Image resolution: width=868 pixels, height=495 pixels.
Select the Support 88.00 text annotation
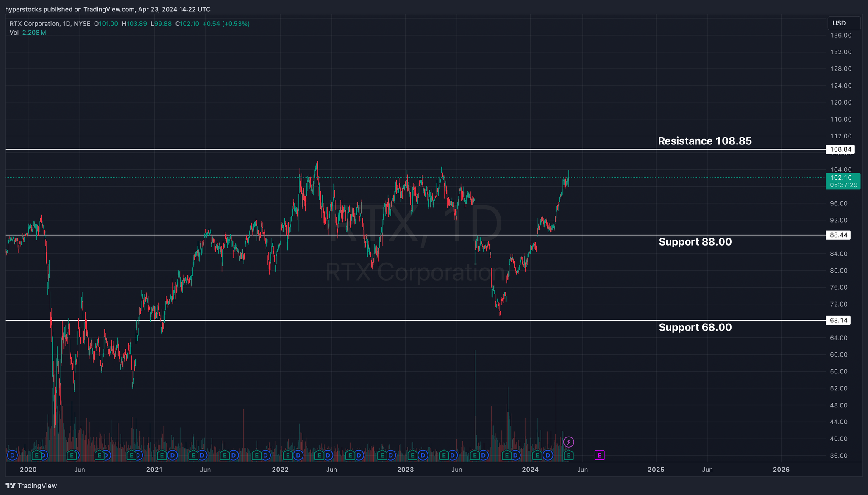(695, 242)
